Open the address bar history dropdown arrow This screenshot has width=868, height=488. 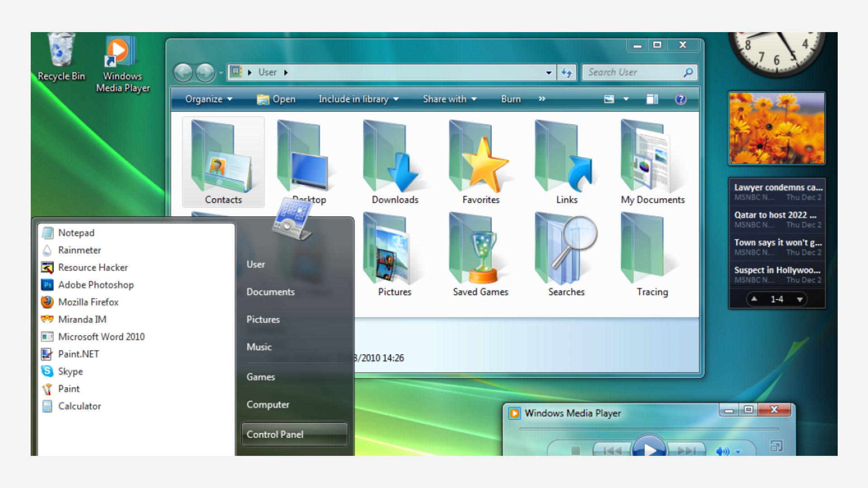point(548,72)
